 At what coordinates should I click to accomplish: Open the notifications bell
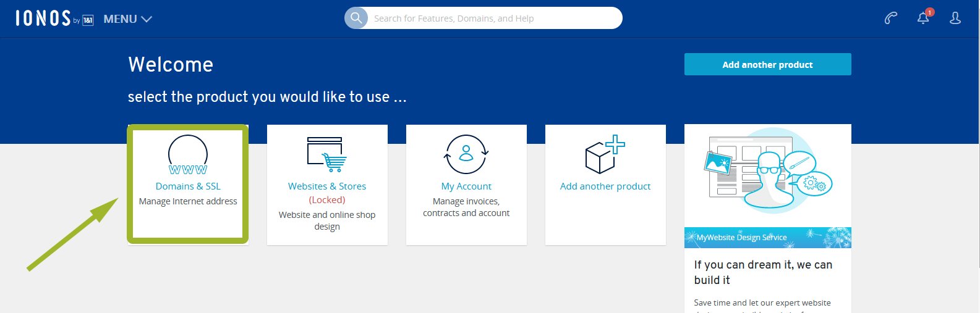pos(923,19)
